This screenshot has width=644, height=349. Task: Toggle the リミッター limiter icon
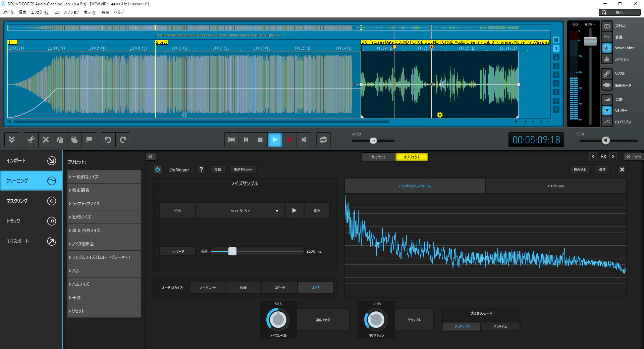point(607,110)
